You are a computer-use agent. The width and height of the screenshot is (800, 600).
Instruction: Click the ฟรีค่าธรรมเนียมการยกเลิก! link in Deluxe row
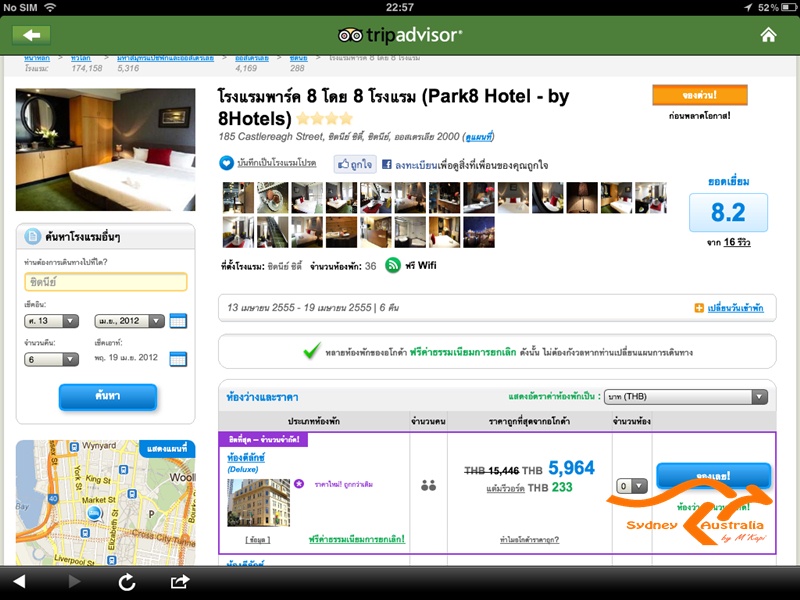point(357,539)
